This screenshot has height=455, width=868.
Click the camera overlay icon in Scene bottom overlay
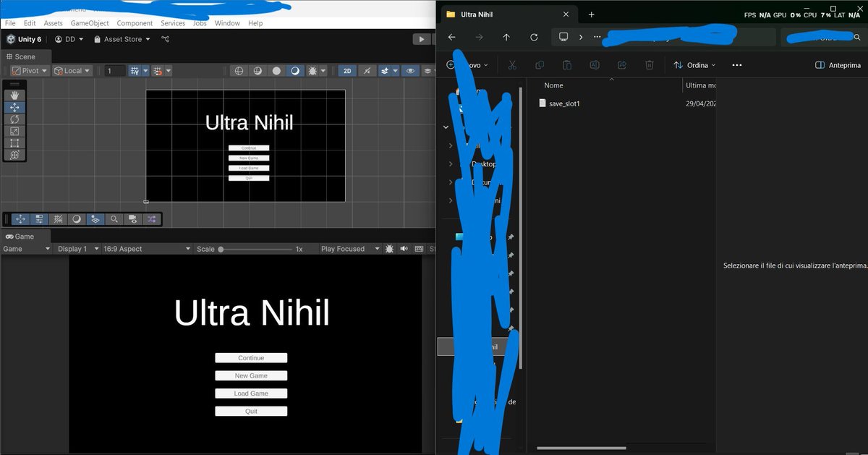133,219
